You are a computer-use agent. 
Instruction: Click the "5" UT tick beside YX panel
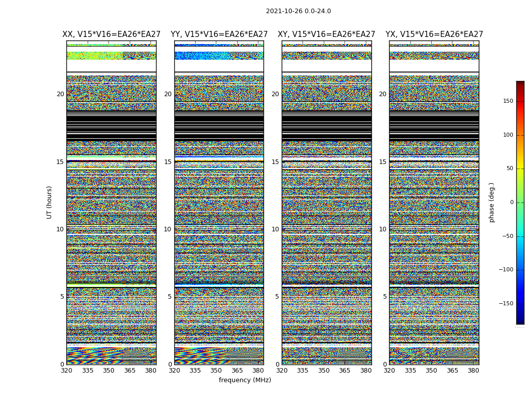(385, 297)
